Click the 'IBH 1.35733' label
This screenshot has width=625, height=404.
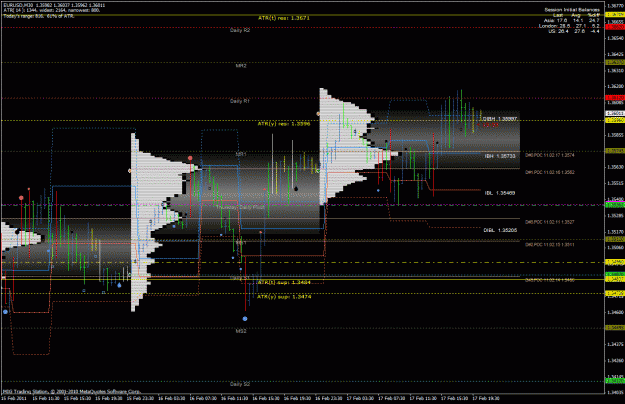(500, 156)
